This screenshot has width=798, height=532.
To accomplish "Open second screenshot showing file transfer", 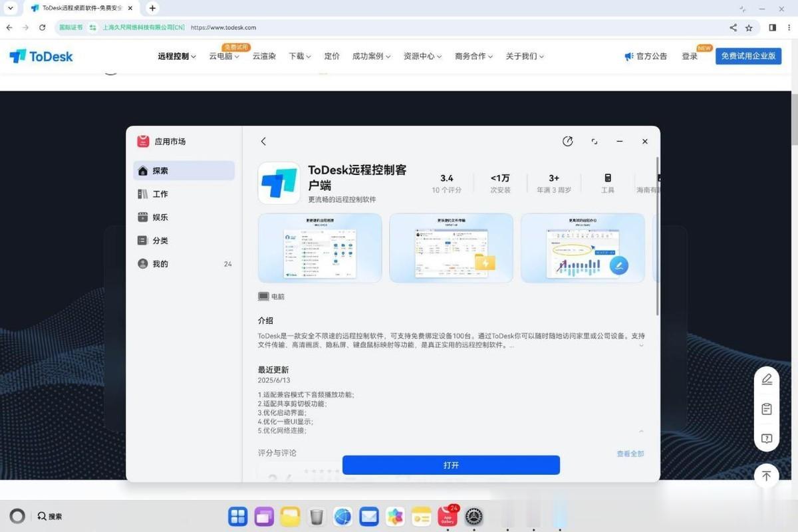I will pos(452,248).
